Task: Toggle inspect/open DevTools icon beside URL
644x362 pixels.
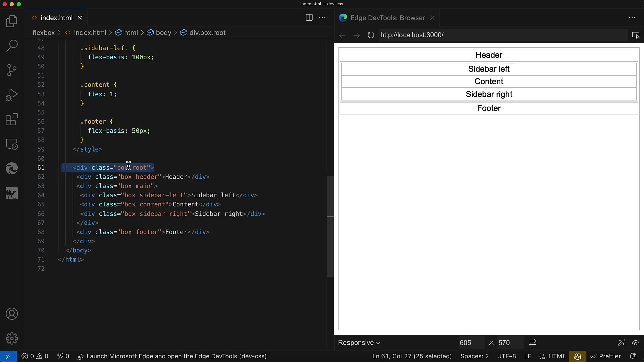Action: 636,35
